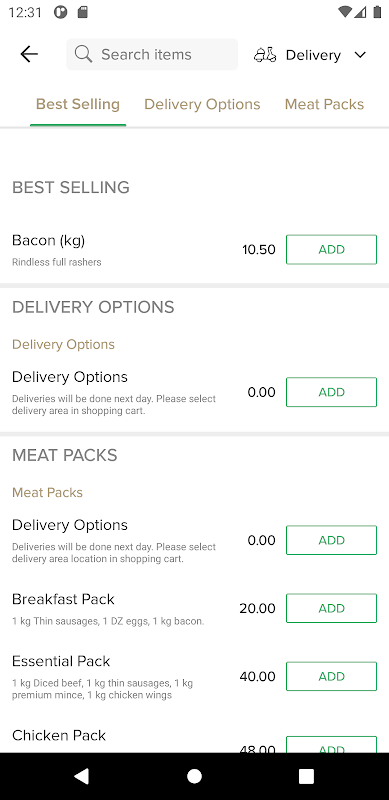The height and width of the screenshot is (800, 389).
Task: Focus the Search items field
Action: click(152, 54)
